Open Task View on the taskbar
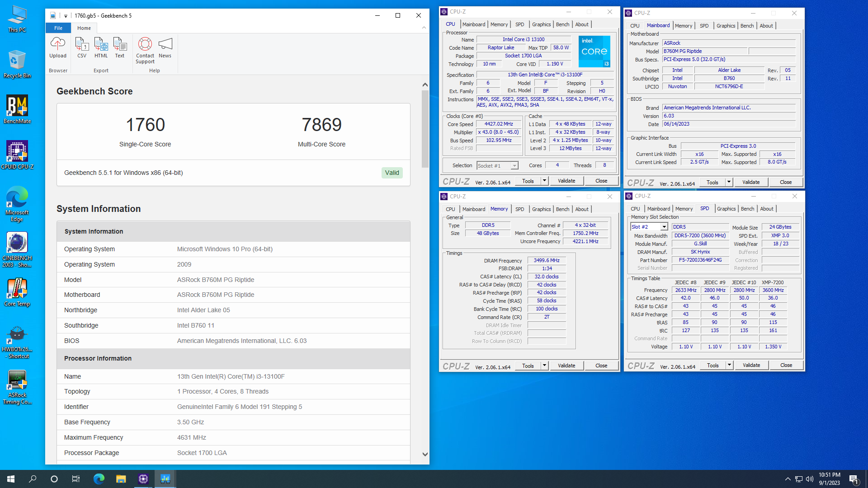 tap(76, 479)
